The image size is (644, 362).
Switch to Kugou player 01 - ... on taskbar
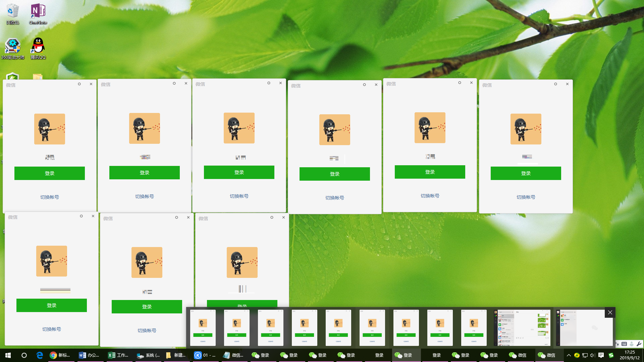pyautogui.click(x=205, y=355)
